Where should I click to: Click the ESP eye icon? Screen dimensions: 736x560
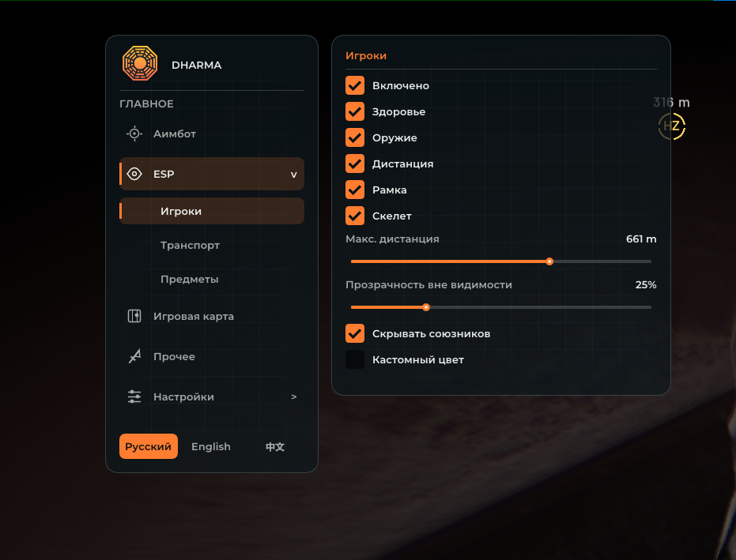pos(134,174)
